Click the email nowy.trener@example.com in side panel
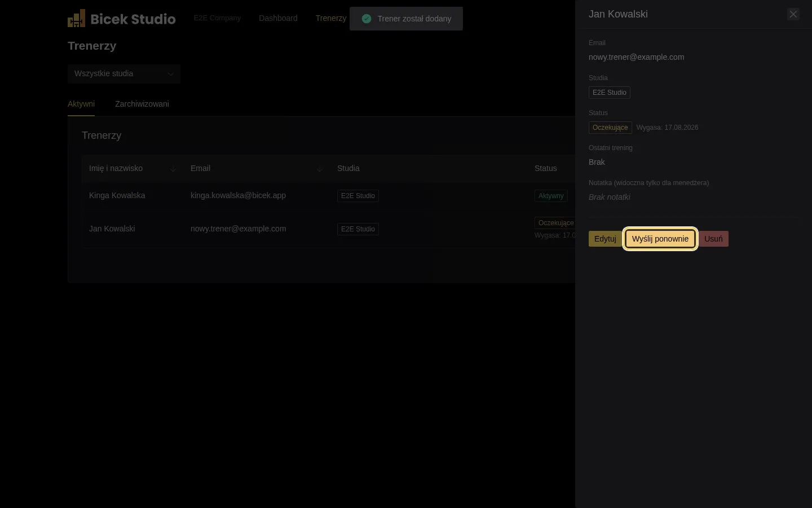Viewport: 812px width, 508px height. tap(637, 57)
